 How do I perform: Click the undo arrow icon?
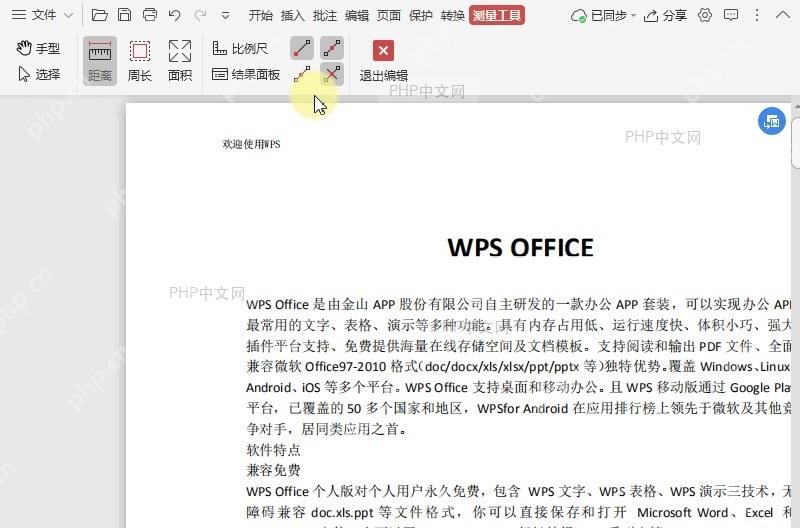(175, 15)
